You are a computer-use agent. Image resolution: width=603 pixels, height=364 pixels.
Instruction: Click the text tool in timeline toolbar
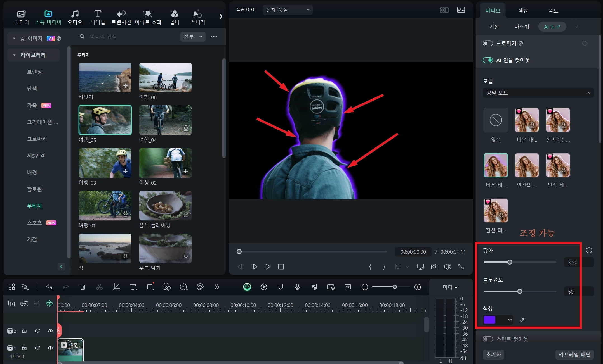point(133,287)
